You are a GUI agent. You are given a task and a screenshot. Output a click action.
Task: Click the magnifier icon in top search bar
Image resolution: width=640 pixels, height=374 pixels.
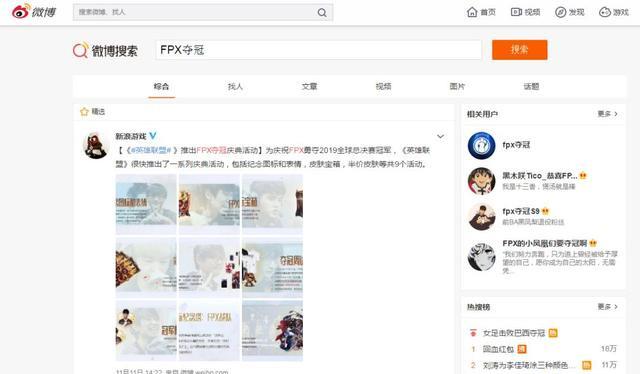click(322, 13)
